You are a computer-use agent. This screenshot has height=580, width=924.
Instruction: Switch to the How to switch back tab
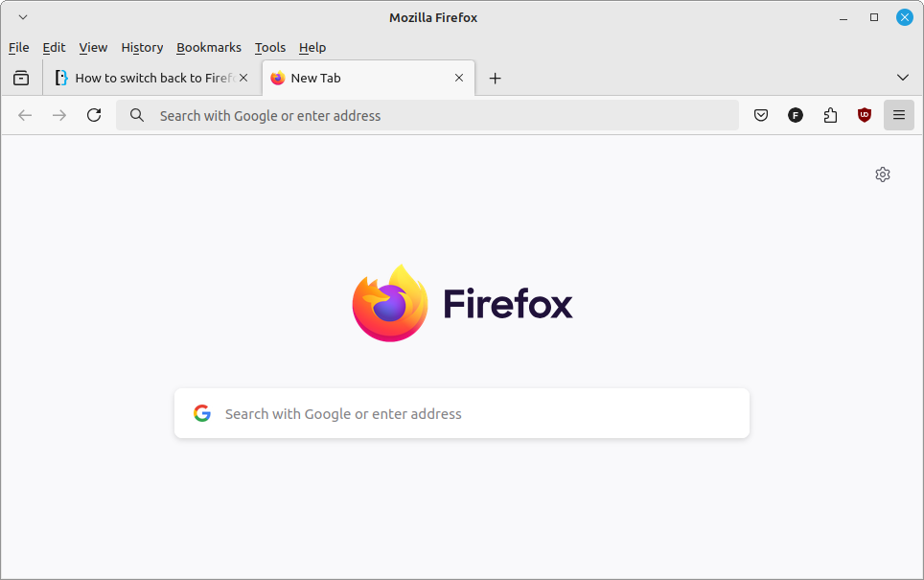coord(152,78)
